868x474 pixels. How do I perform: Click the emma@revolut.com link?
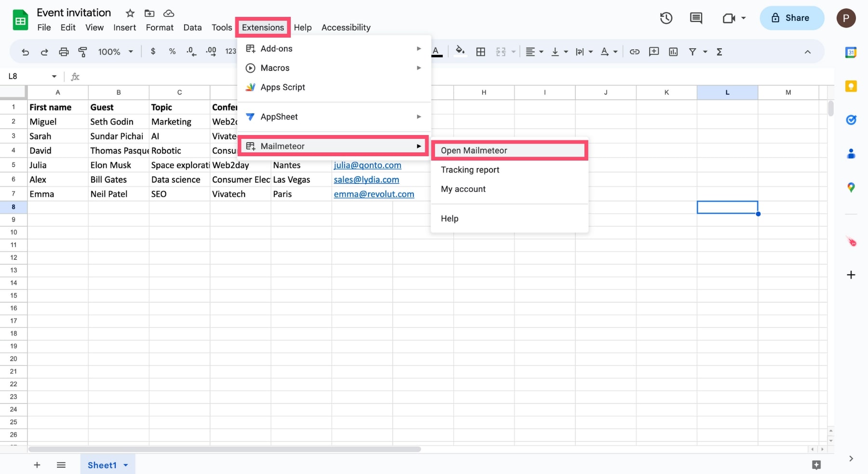(374, 194)
